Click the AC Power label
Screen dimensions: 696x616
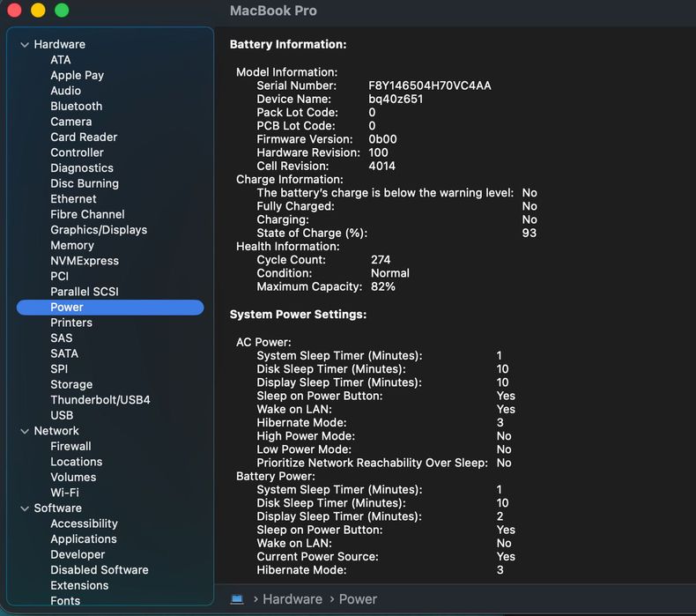[x=263, y=343]
